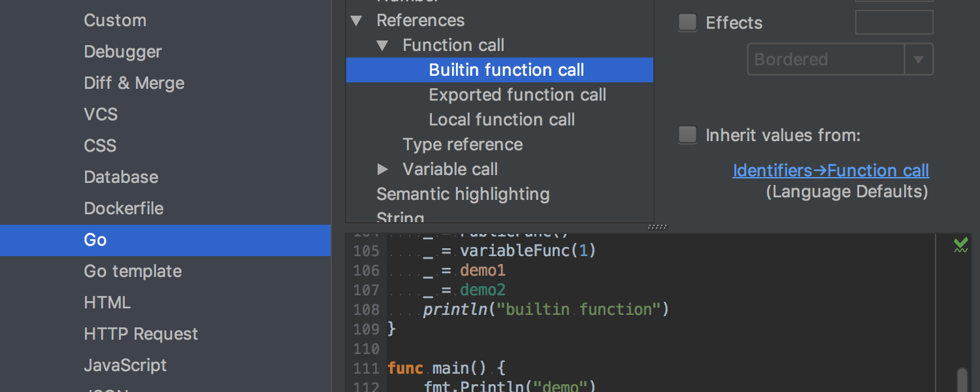This screenshot has width=980, height=392.
Task: Select CSS in the language list
Action: [x=100, y=146]
